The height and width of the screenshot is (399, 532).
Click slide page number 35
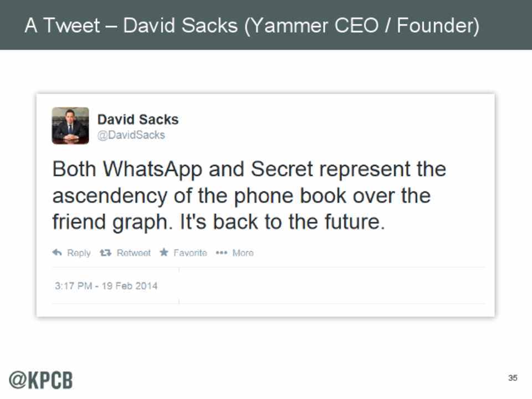(x=513, y=378)
